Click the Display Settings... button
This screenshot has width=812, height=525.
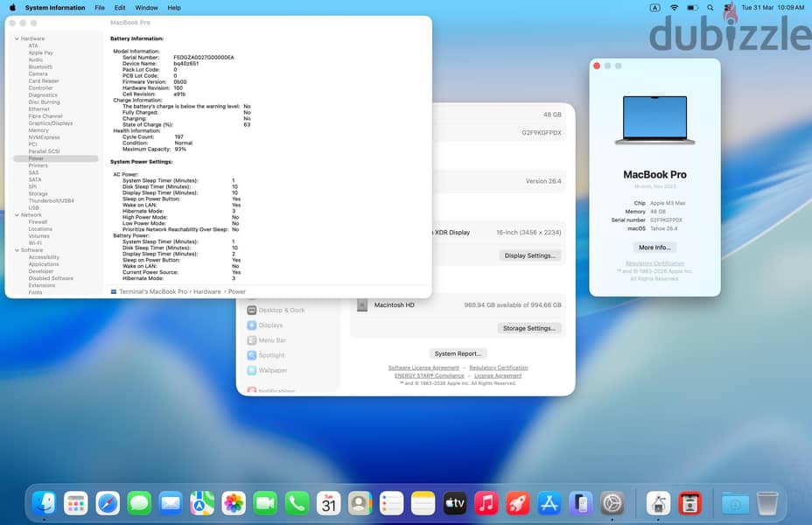pyautogui.click(x=529, y=255)
